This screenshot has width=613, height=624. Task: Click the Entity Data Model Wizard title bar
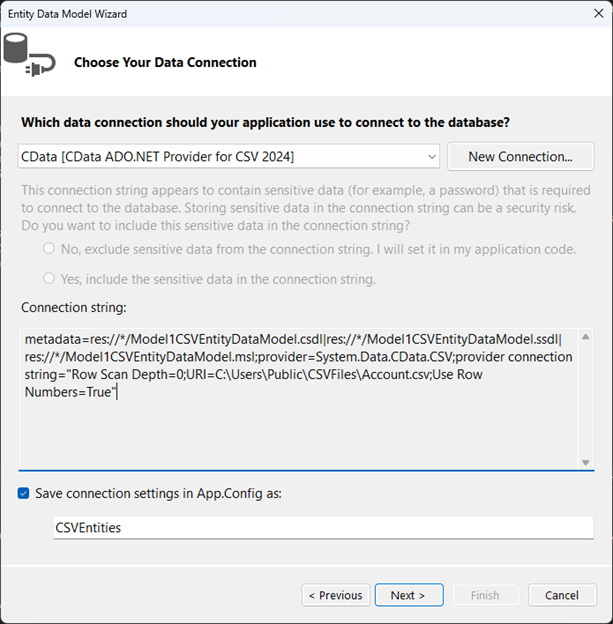[x=300, y=14]
